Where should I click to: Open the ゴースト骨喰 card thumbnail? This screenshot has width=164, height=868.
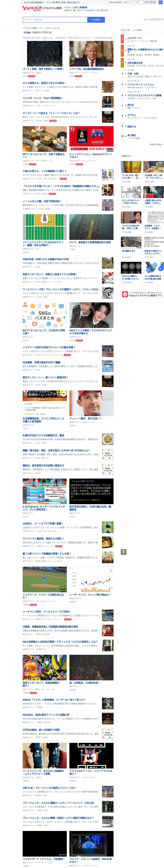point(45,54)
